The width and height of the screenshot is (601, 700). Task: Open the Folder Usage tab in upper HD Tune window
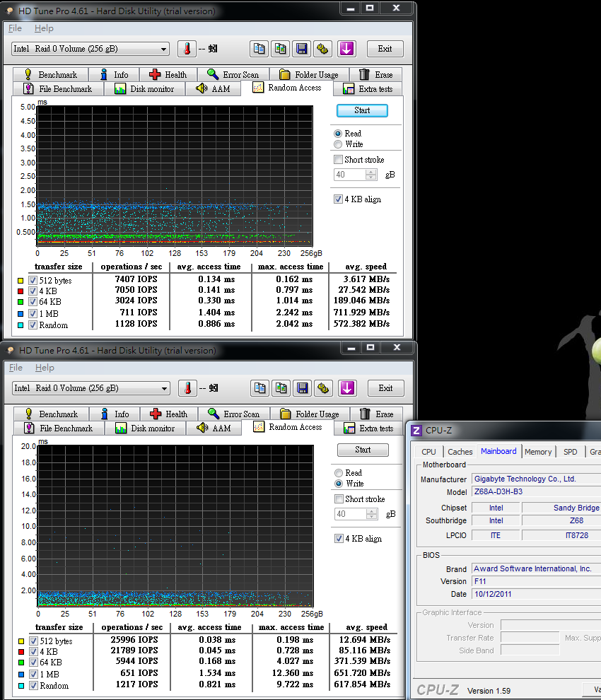(309, 74)
